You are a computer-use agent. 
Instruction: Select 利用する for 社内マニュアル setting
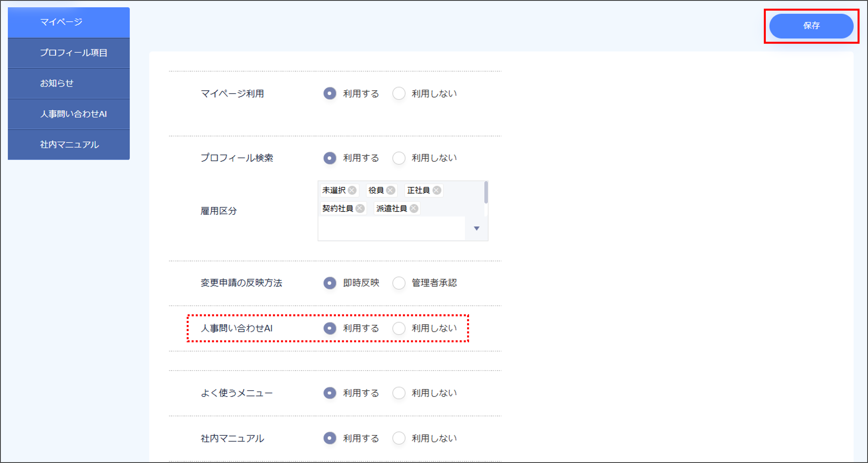[330, 438]
